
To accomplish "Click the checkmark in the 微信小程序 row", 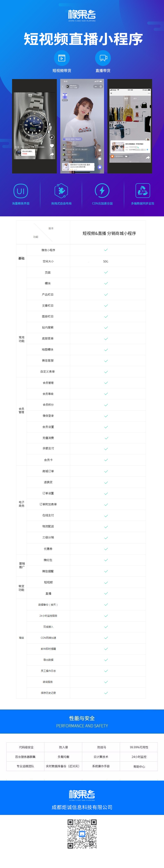I will 106,250.
